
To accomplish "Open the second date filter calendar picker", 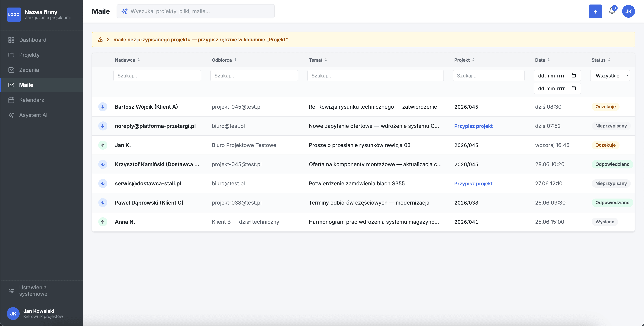I will tap(574, 88).
